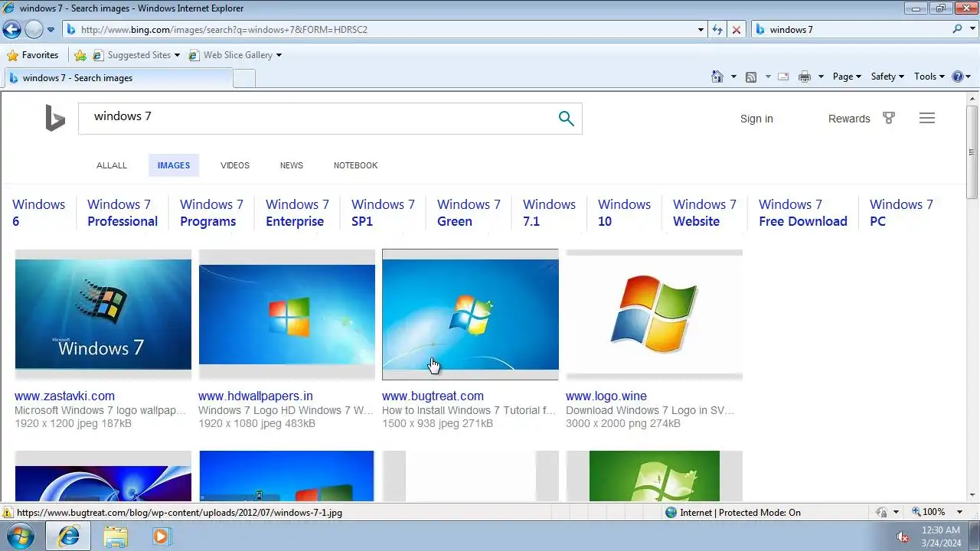The height and width of the screenshot is (551, 980).
Task: Click the Rewards trophy icon
Action: coord(889,118)
